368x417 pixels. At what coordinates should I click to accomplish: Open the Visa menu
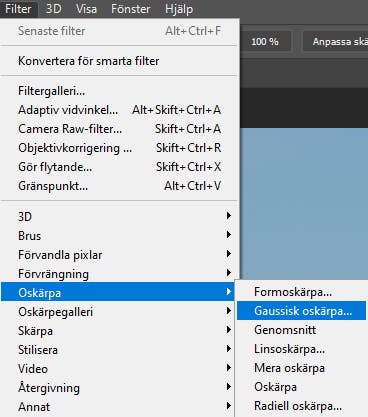(86, 9)
